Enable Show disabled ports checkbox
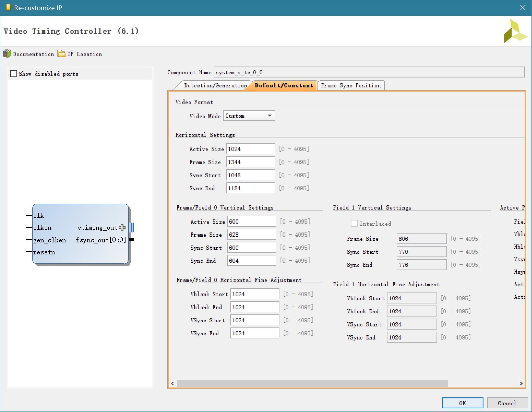Viewport: 532px width, 412px height. click(x=14, y=74)
